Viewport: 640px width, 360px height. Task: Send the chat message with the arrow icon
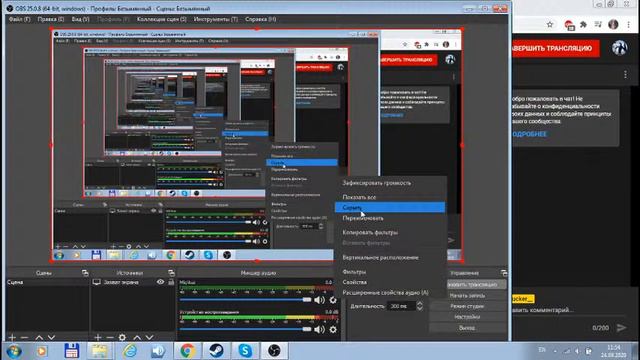(x=621, y=327)
